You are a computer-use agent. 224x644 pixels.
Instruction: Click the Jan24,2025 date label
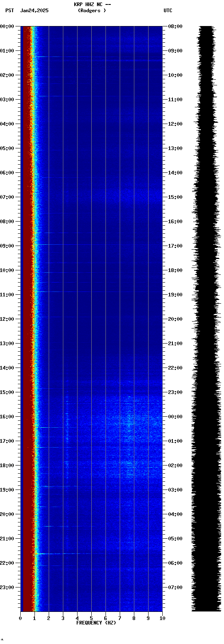tap(34, 11)
